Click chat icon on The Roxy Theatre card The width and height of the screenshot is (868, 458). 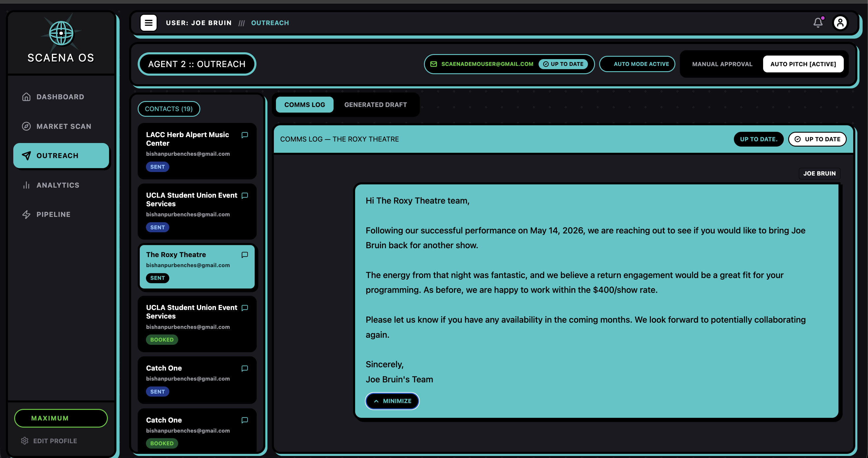coord(245,255)
